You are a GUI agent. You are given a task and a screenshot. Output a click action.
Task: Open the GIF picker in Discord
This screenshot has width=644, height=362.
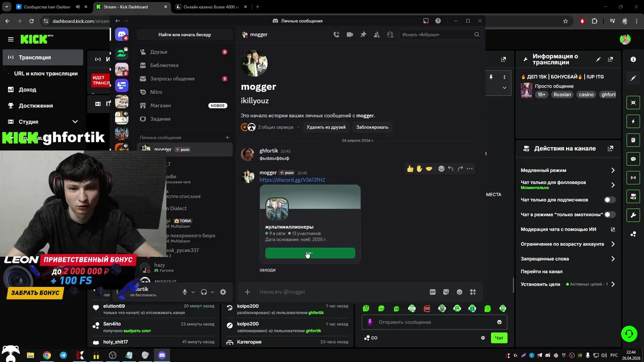coord(433,292)
